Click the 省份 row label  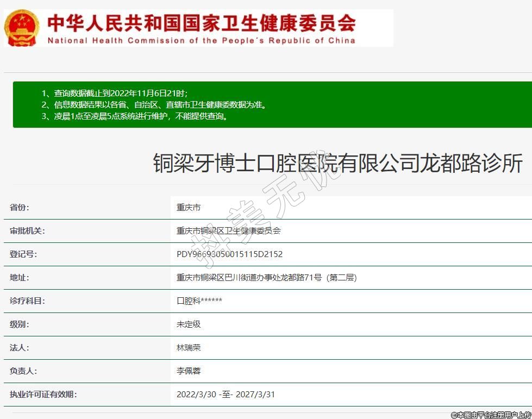click(x=20, y=208)
